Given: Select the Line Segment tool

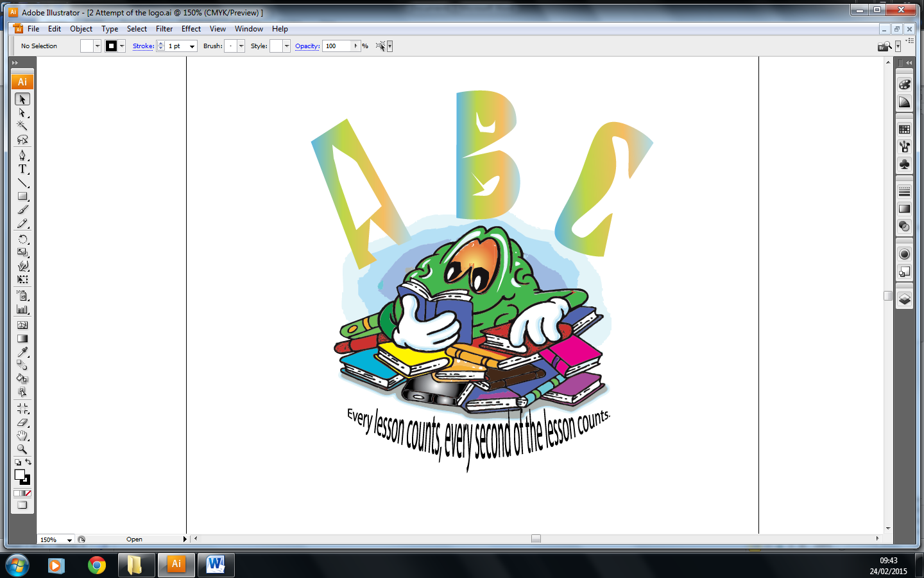Looking at the screenshot, I should [x=22, y=182].
